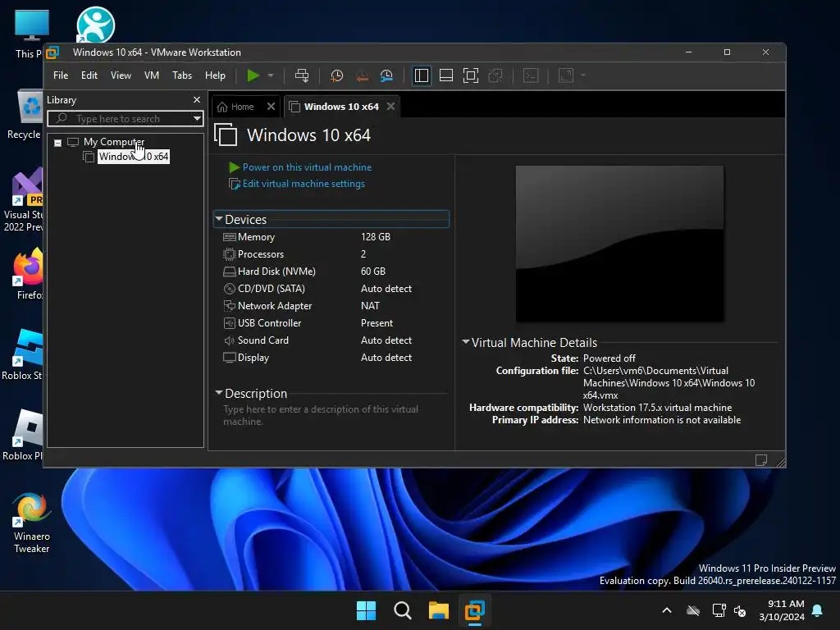Open the notification bell icon
The image size is (840, 630).
click(818, 610)
